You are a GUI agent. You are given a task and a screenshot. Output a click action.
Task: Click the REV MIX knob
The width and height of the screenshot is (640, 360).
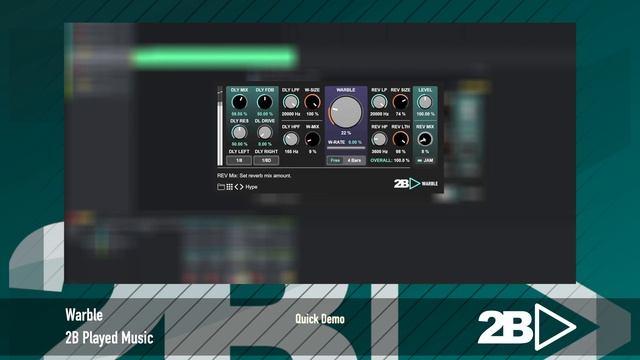pyautogui.click(x=424, y=139)
